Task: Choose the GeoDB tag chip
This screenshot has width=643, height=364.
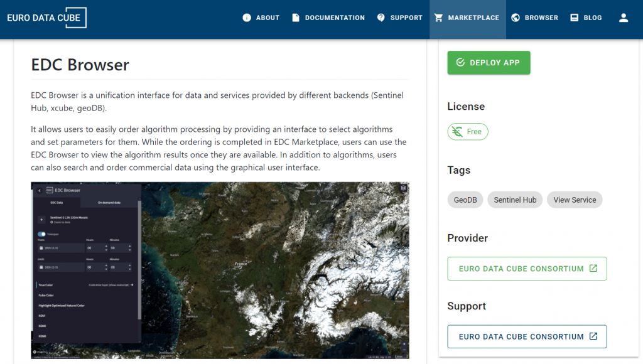Action: tap(465, 200)
